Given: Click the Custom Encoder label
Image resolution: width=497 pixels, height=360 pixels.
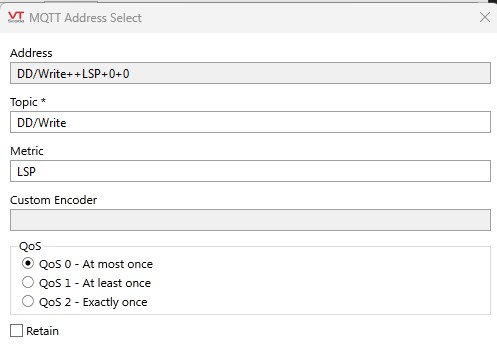Looking at the screenshot, I should (54, 200).
